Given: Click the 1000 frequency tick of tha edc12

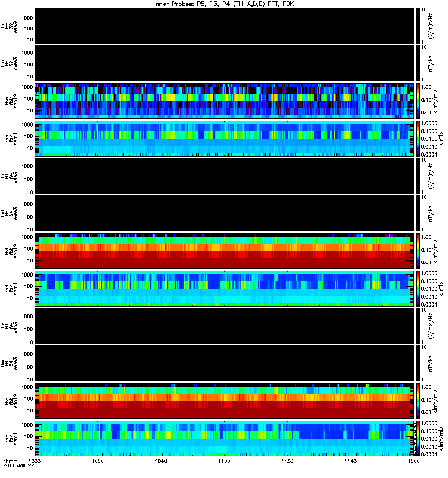Looking at the screenshot, I should point(27,87).
